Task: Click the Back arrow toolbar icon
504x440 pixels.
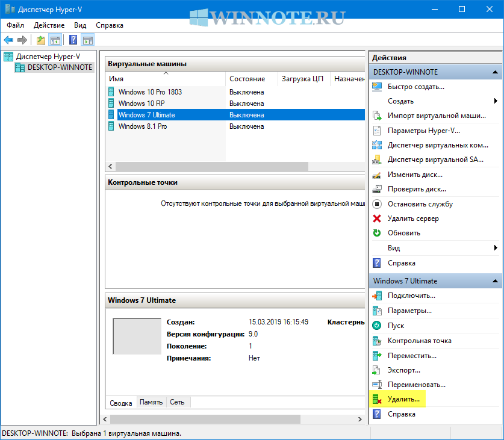Action: click(8, 40)
